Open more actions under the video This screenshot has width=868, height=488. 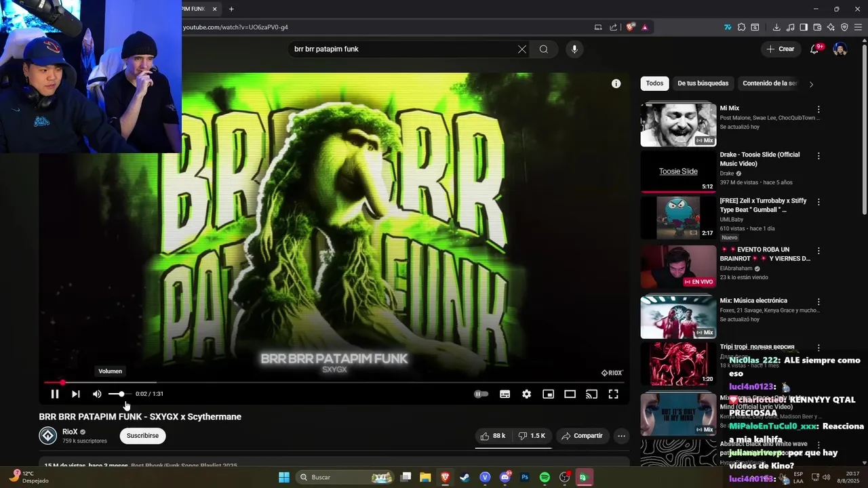click(x=621, y=436)
